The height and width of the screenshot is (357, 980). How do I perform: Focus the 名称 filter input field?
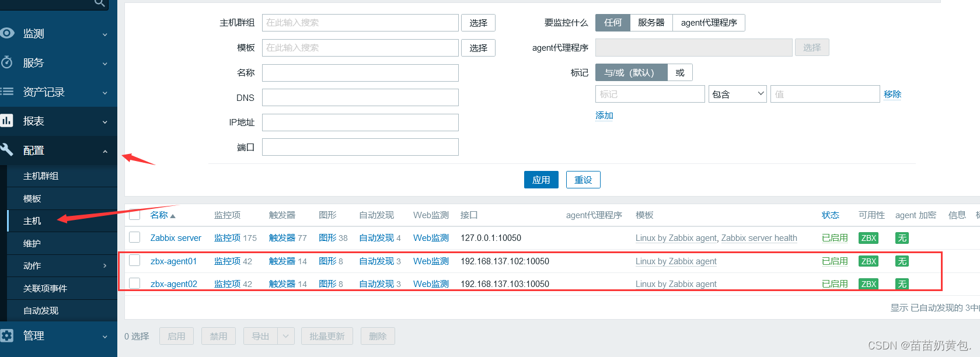tap(360, 73)
